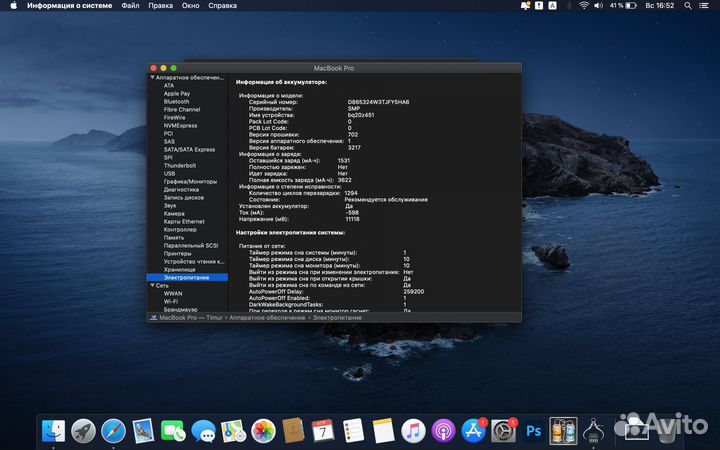The width and height of the screenshot is (720, 450).
Task: Open Messages speech bubble in Dock
Action: point(203,431)
